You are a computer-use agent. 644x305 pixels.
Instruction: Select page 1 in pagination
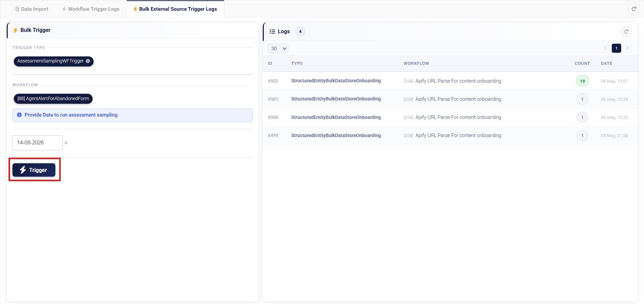(x=616, y=48)
